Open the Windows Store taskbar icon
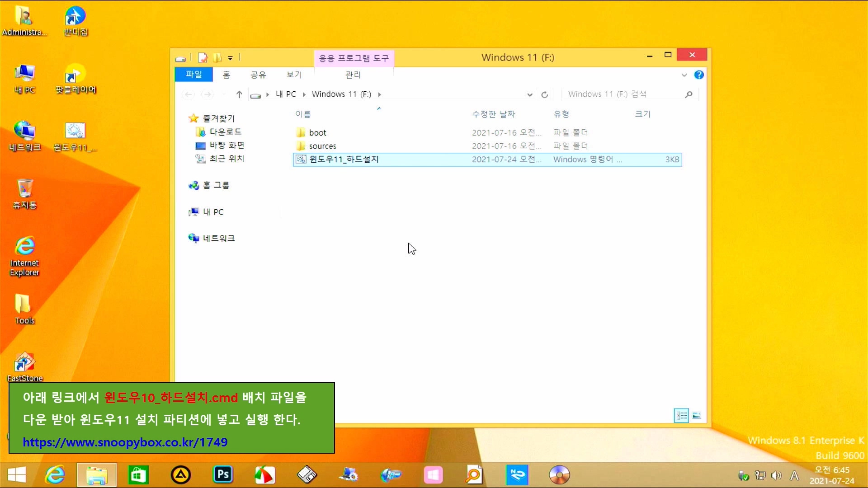The width and height of the screenshot is (868, 488). (x=138, y=474)
